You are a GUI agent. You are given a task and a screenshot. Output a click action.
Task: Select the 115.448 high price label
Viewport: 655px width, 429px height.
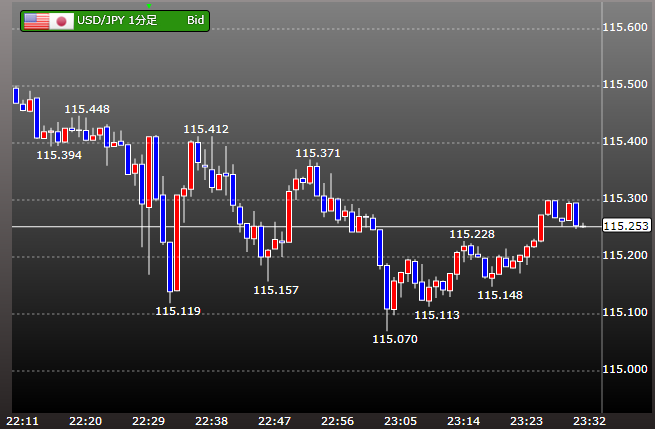click(87, 109)
